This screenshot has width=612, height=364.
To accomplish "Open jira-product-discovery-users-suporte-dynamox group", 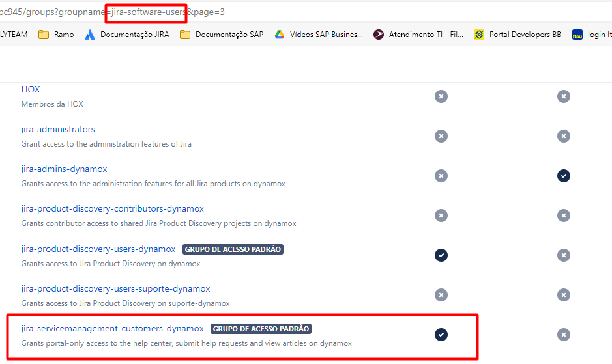I will tap(115, 288).
